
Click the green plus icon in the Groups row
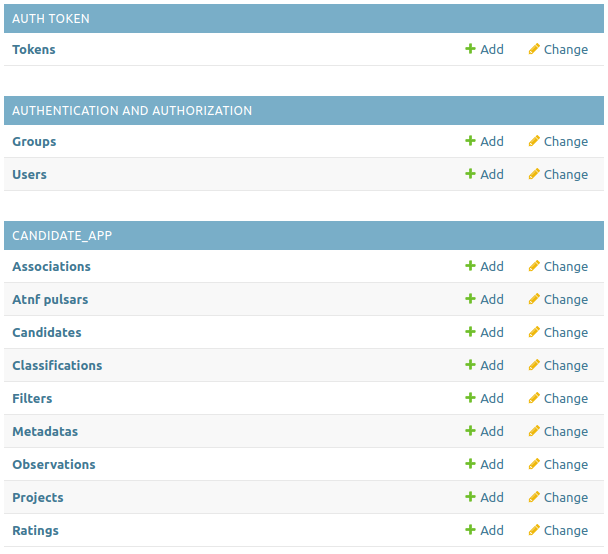470,141
